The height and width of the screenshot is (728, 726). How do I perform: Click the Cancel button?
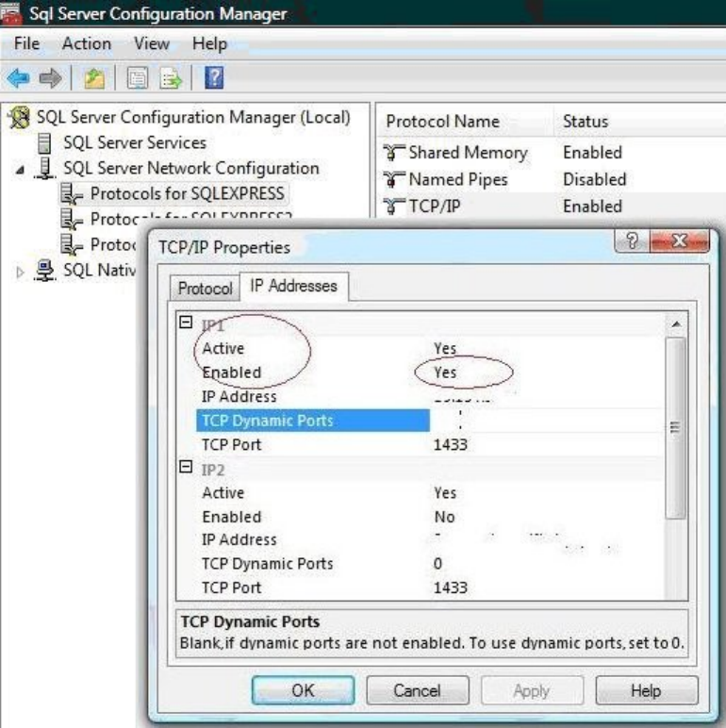pyautogui.click(x=418, y=690)
